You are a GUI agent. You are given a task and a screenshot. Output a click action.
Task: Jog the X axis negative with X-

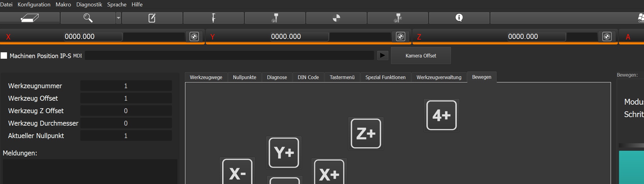(237, 171)
